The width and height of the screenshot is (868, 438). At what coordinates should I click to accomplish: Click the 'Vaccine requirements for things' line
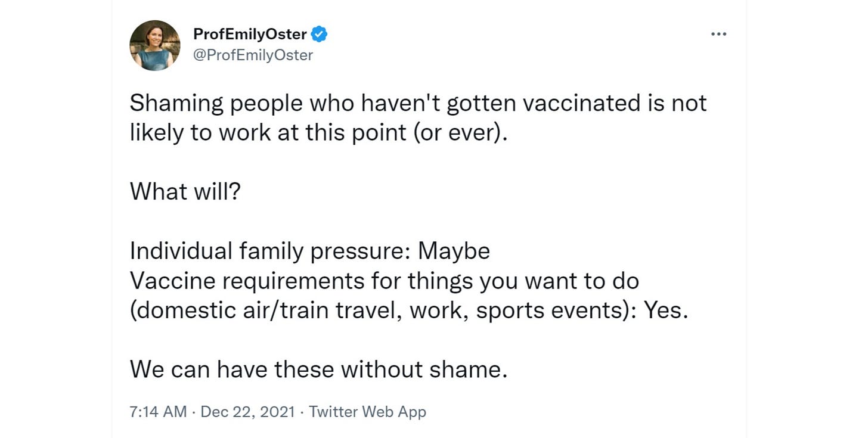385,281
